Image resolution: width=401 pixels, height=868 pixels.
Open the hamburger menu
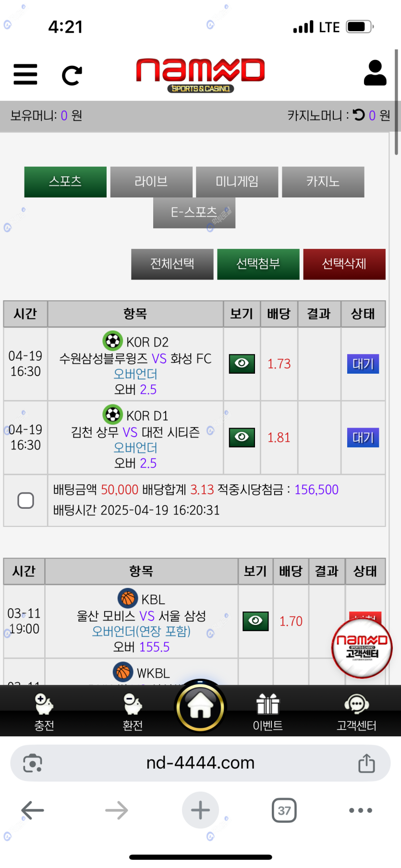(25, 74)
